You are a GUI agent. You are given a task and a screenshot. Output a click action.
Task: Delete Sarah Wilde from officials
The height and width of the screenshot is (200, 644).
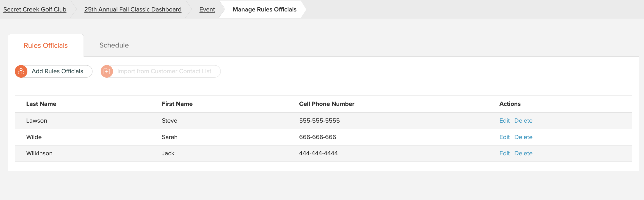(523, 137)
